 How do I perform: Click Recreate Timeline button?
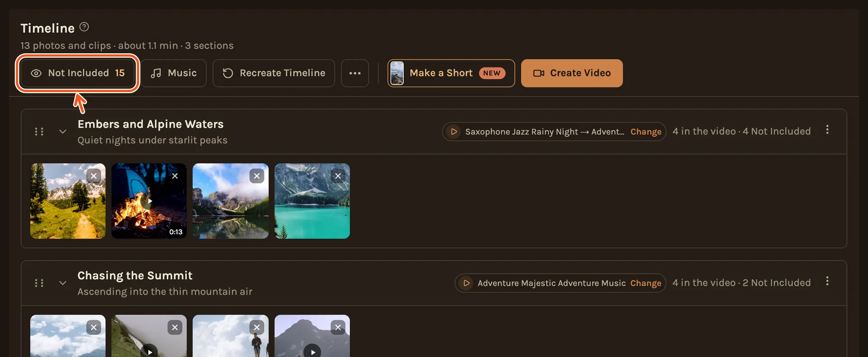pyautogui.click(x=274, y=73)
